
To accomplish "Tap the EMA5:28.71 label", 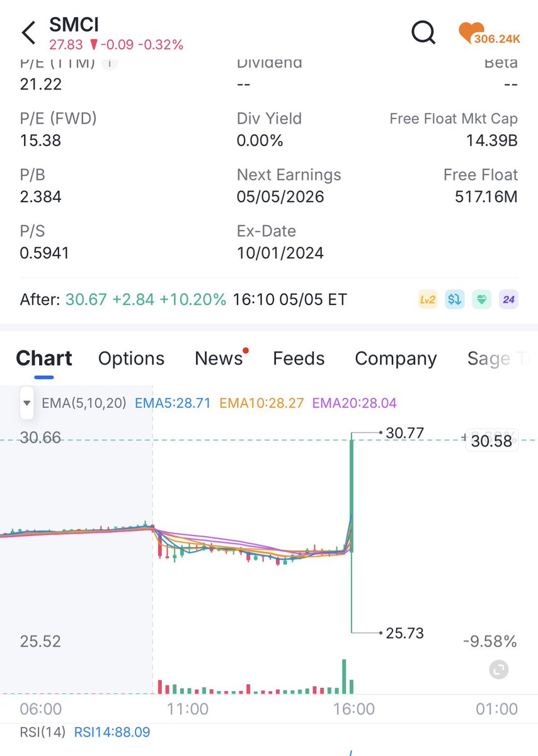I will point(173,402).
